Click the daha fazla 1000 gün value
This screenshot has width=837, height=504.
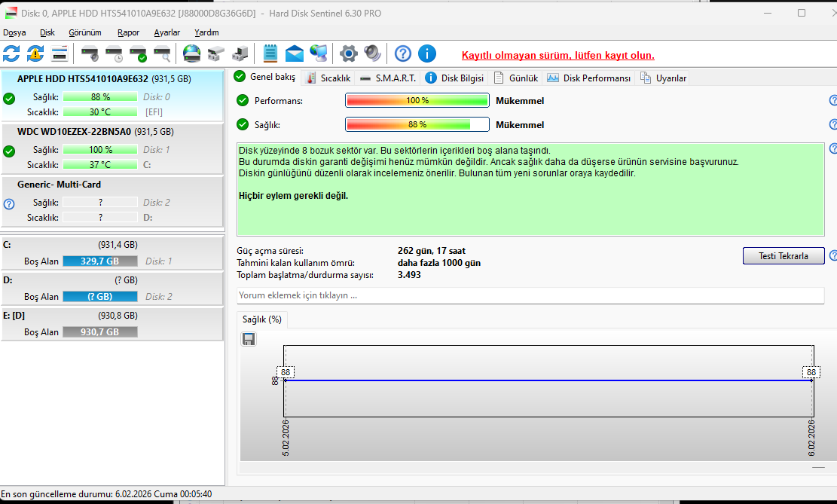click(x=438, y=263)
